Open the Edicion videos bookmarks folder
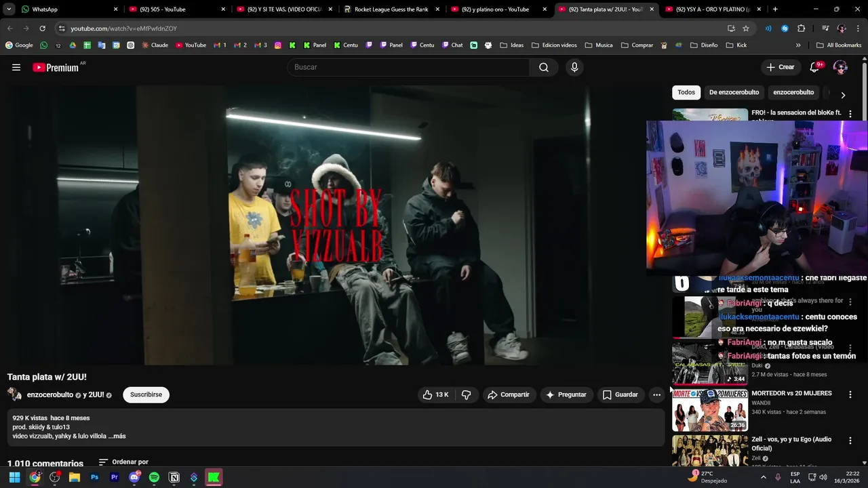 [555, 45]
